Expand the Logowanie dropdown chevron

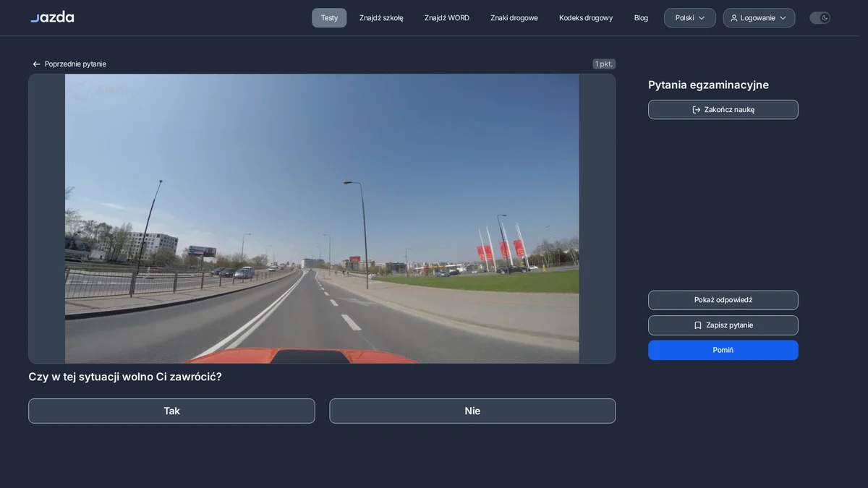pyautogui.click(x=783, y=18)
